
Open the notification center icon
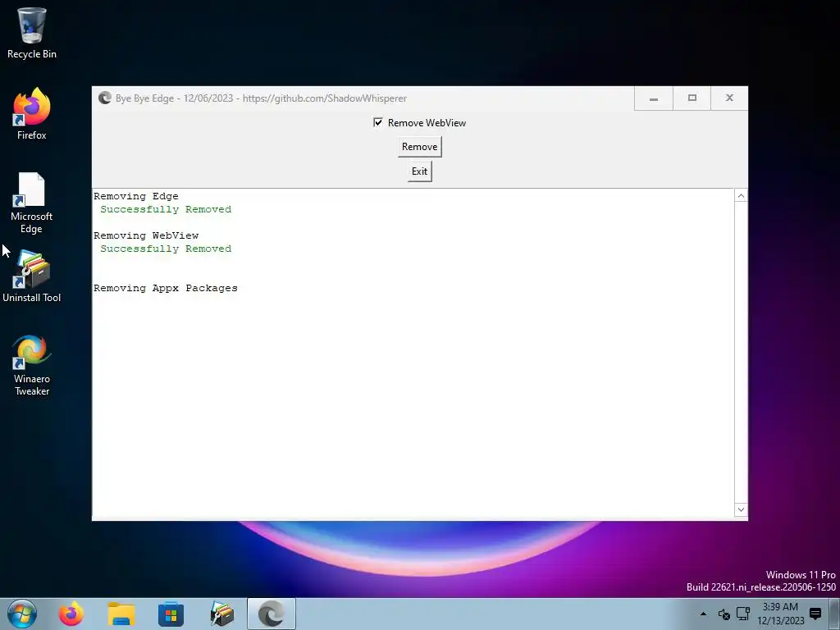pyautogui.click(x=815, y=614)
